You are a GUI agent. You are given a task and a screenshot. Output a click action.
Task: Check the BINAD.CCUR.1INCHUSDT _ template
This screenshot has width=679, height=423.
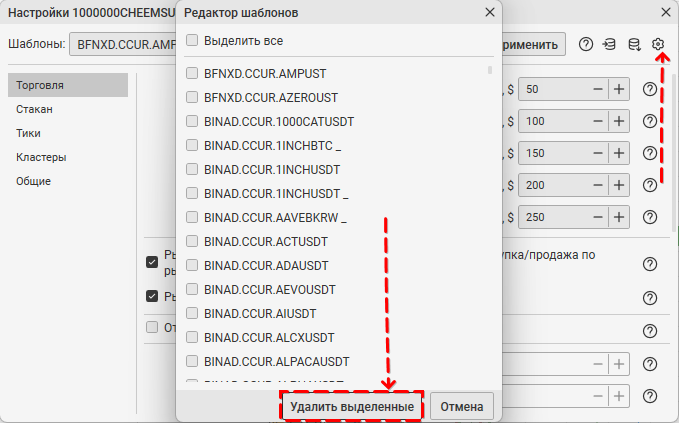pos(192,193)
